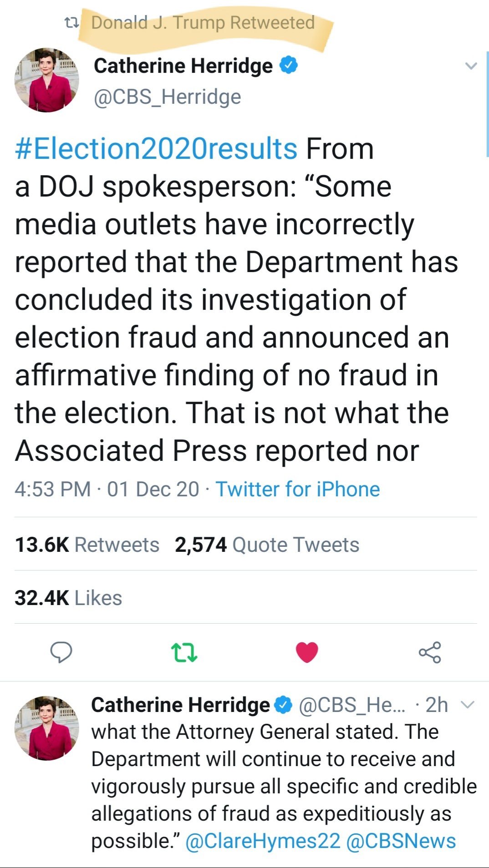
Task: Tap the Donald J. Trump Retweeted label
Action: (203, 22)
